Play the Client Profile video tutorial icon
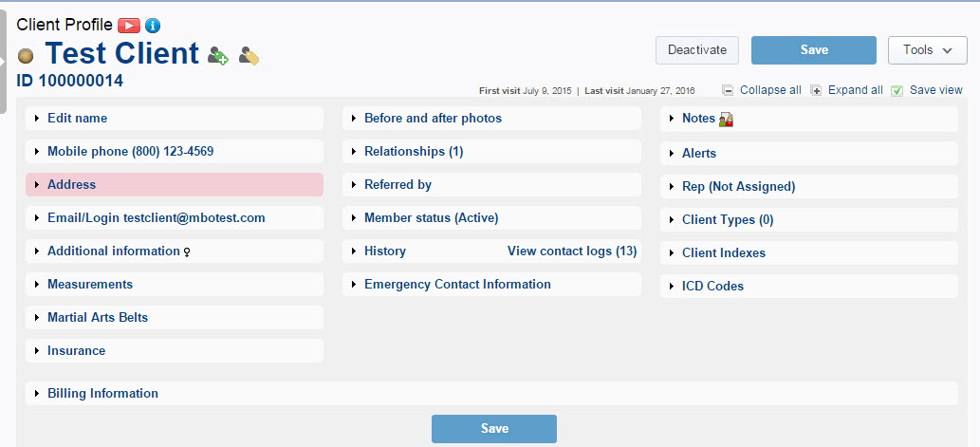The width and height of the screenshot is (980, 447). [x=129, y=26]
